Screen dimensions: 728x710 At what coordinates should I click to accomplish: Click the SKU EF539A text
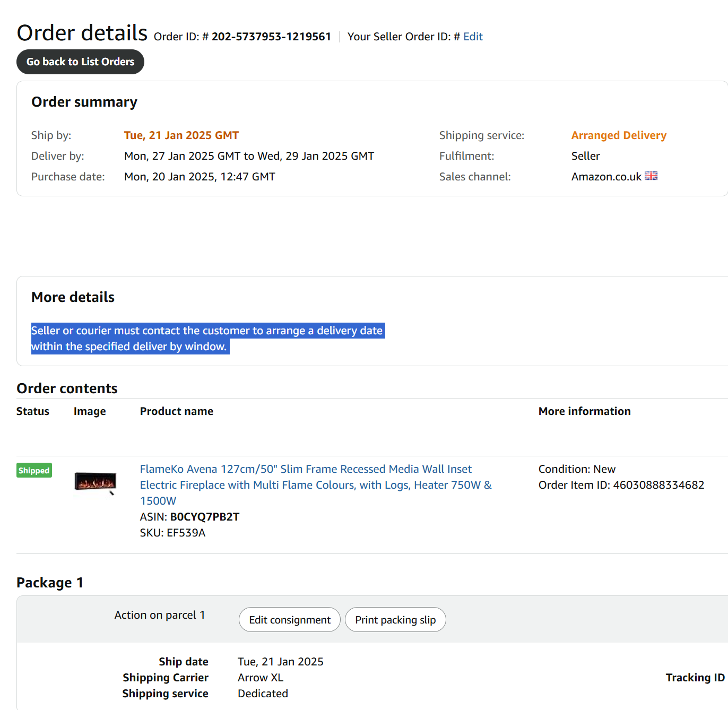pos(172,533)
